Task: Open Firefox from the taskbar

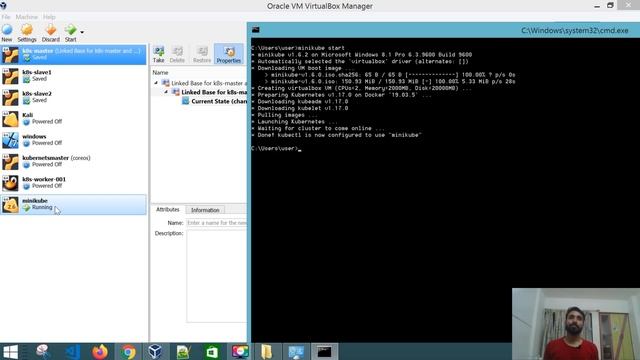Action: pos(100,351)
